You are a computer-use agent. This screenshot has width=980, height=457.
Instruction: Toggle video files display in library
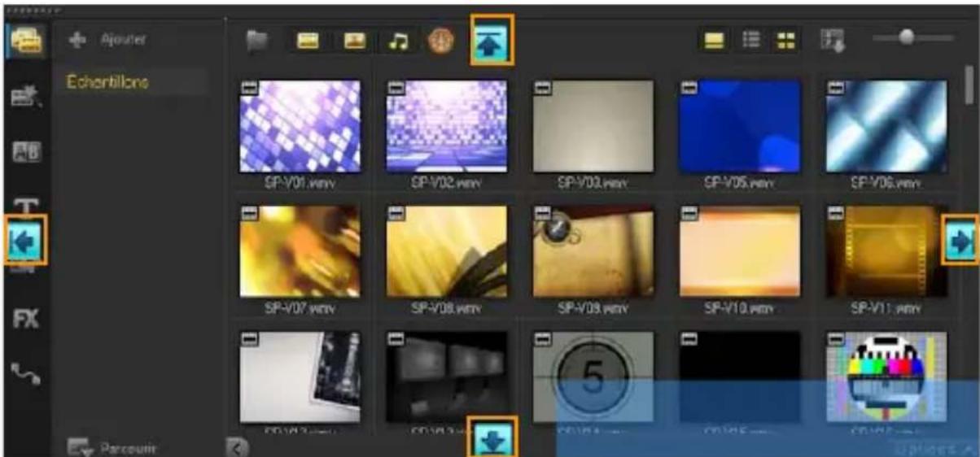(x=308, y=42)
